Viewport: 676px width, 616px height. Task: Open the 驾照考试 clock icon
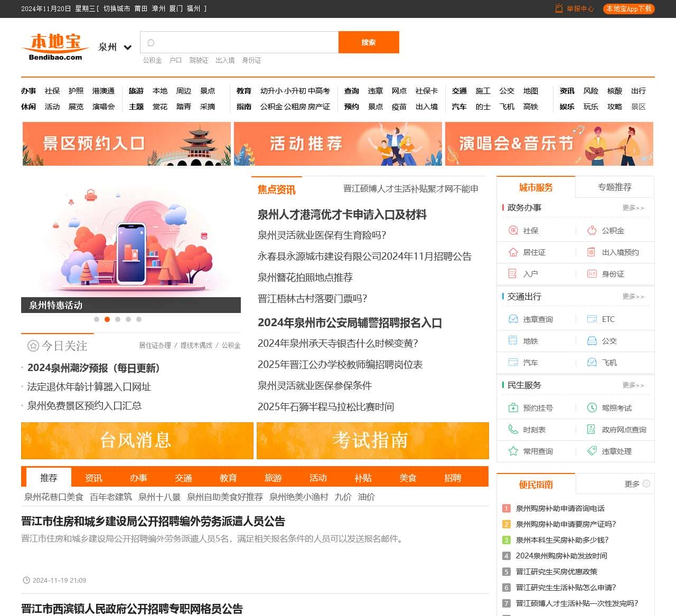point(591,408)
